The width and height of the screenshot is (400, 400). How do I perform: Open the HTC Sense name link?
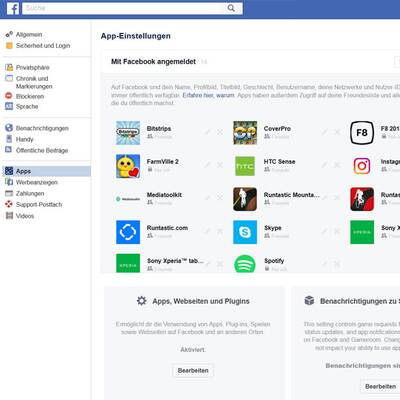[x=279, y=161]
